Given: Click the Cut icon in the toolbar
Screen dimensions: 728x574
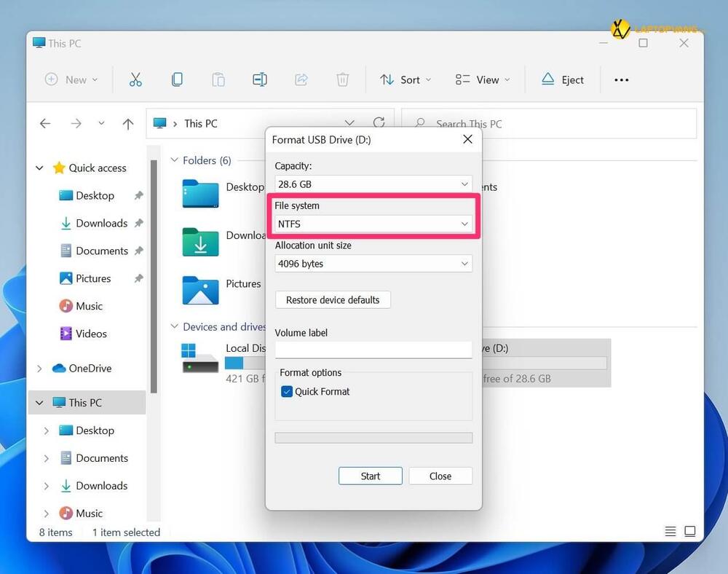Looking at the screenshot, I should [135, 79].
